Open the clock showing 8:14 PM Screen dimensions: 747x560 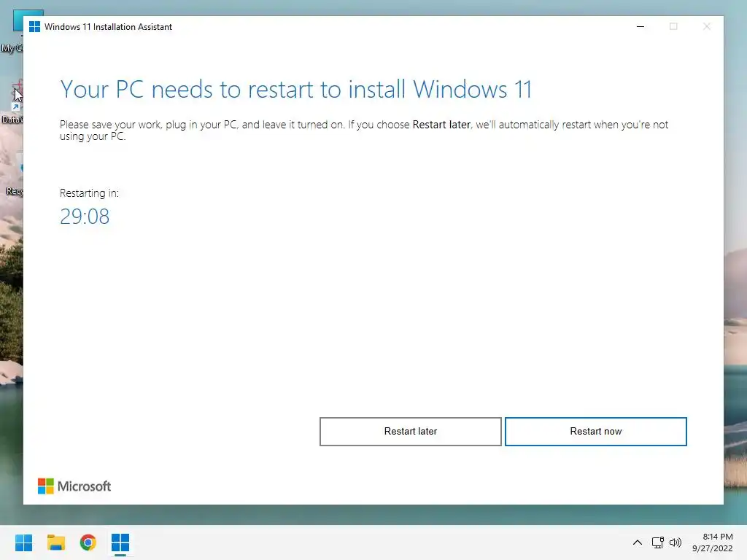pos(718,537)
